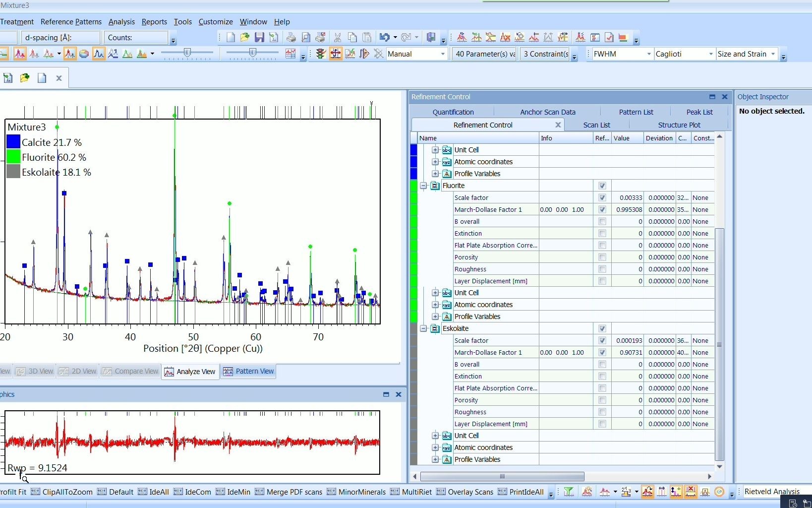The image size is (812, 508).
Task: Click the red crossed-out peak icon
Action: tap(505, 37)
